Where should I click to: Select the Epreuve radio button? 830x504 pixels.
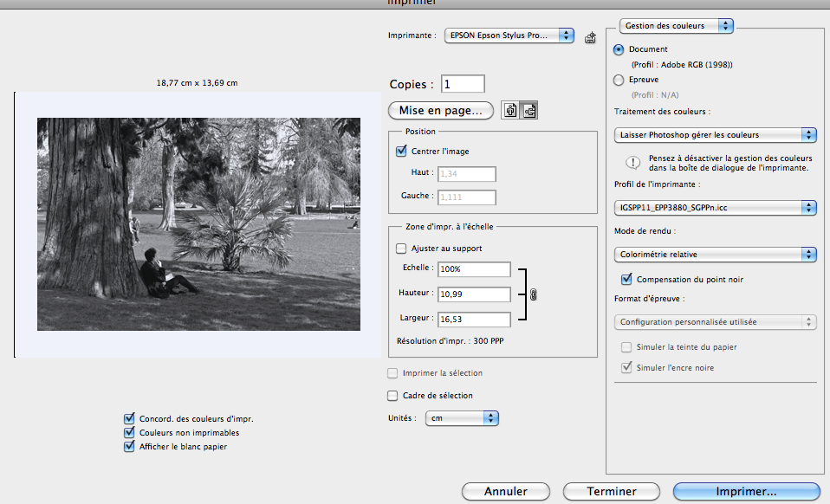(x=619, y=80)
